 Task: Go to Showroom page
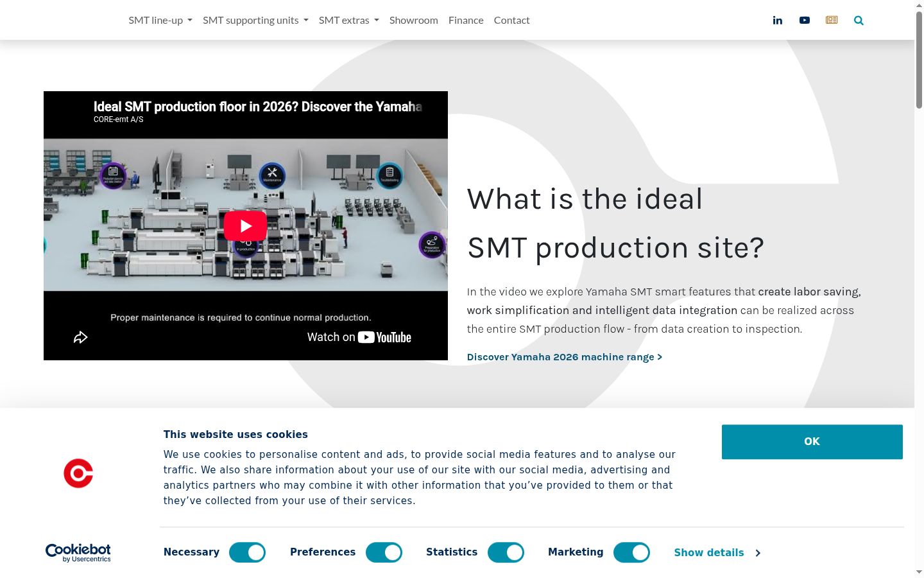[414, 21]
